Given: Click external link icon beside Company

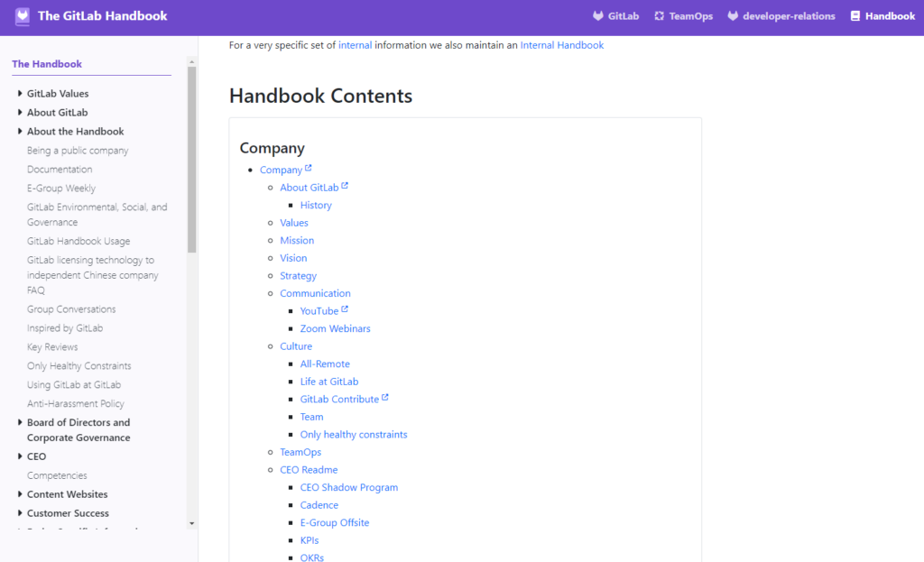Looking at the screenshot, I should click(x=309, y=168).
